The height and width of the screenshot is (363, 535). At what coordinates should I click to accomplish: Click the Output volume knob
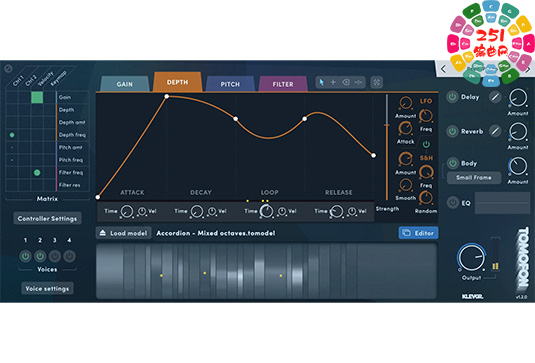pos(472,258)
